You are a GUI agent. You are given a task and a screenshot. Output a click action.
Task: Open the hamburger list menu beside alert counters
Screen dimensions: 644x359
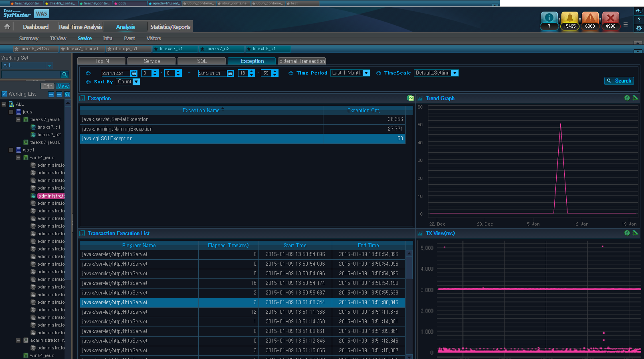point(626,24)
